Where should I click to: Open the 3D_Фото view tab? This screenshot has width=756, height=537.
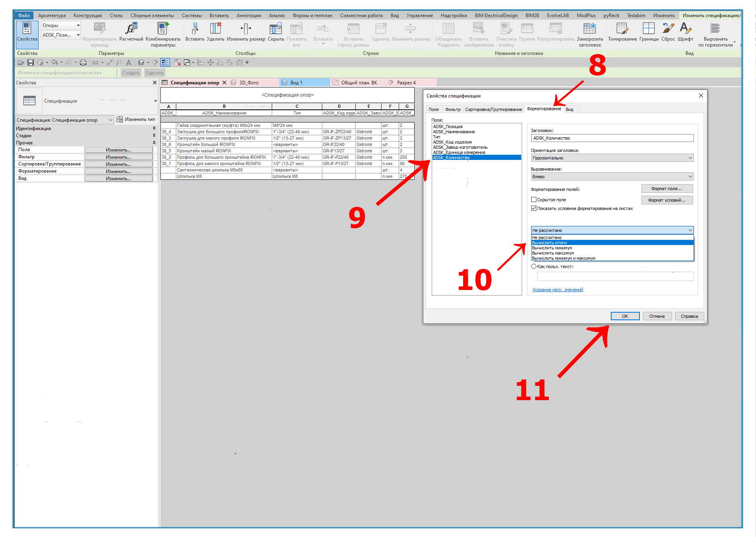point(249,83)
